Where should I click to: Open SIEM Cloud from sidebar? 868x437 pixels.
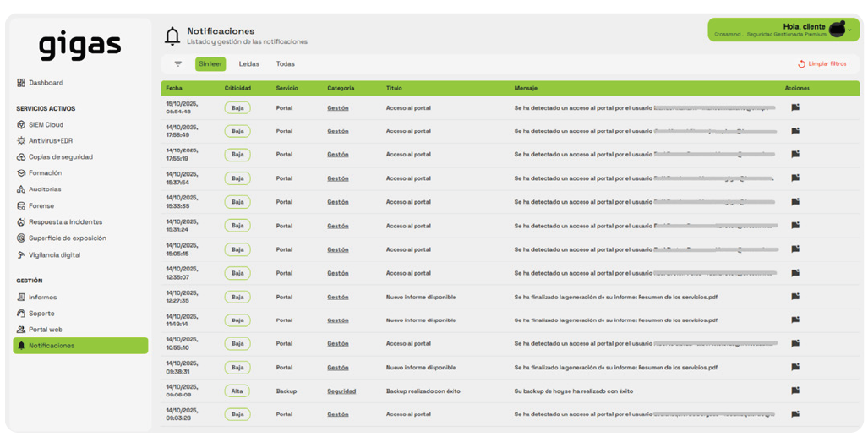(x=46, y=124)
